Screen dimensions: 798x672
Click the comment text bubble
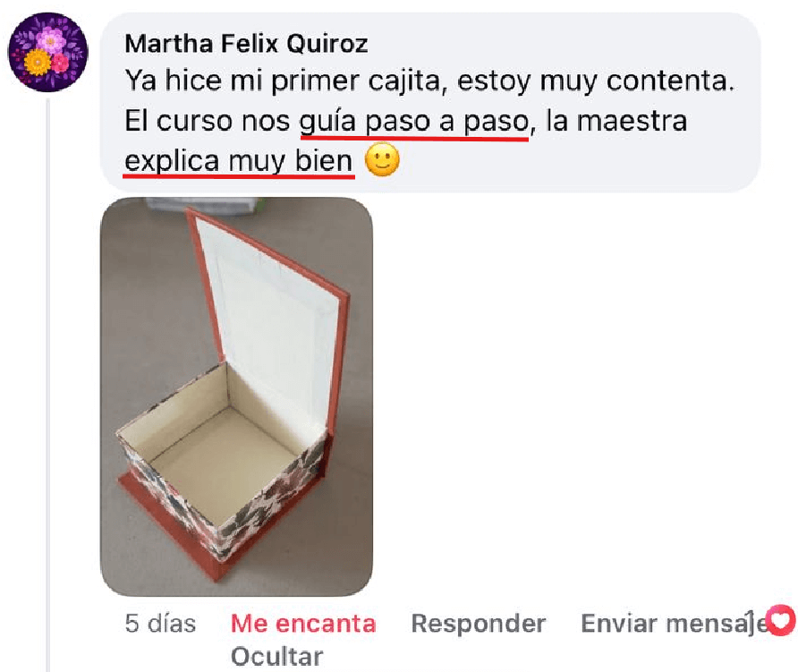pos(430,102)
